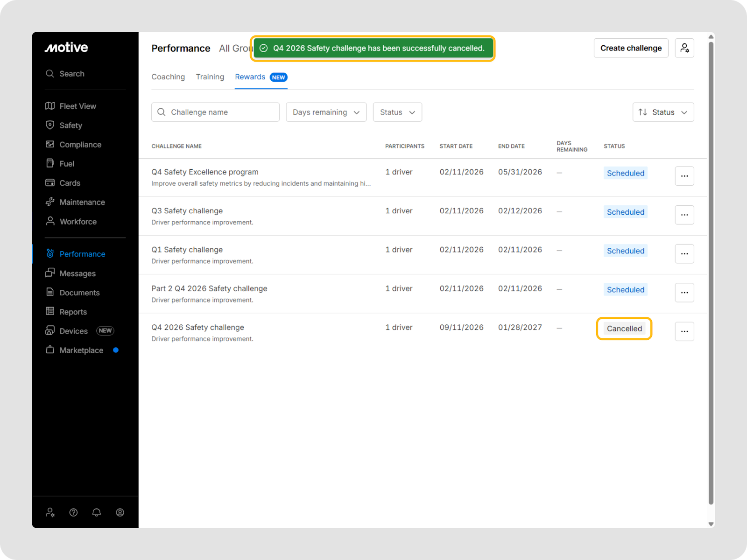Open three-dot menu for Q4 2026 Safety challenge

(684, 331)
